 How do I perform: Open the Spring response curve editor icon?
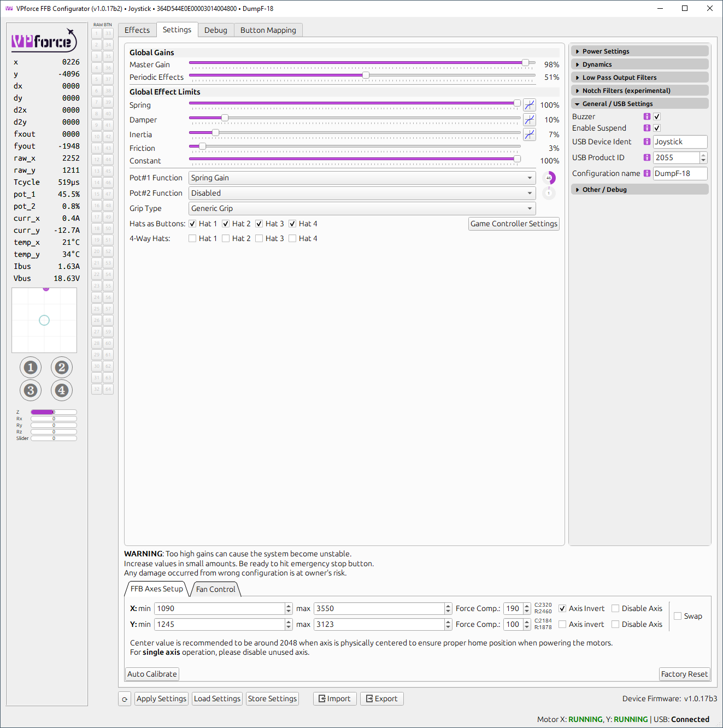click(x=529, y=104)
